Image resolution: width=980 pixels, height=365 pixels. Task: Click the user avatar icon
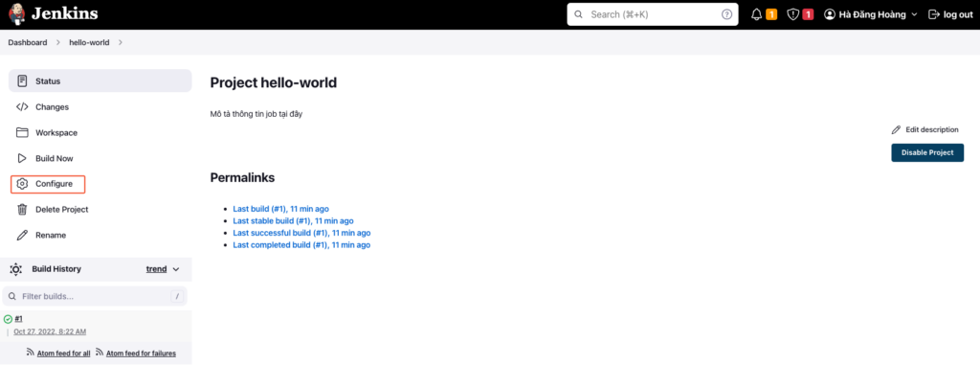[x=830, y=14]
